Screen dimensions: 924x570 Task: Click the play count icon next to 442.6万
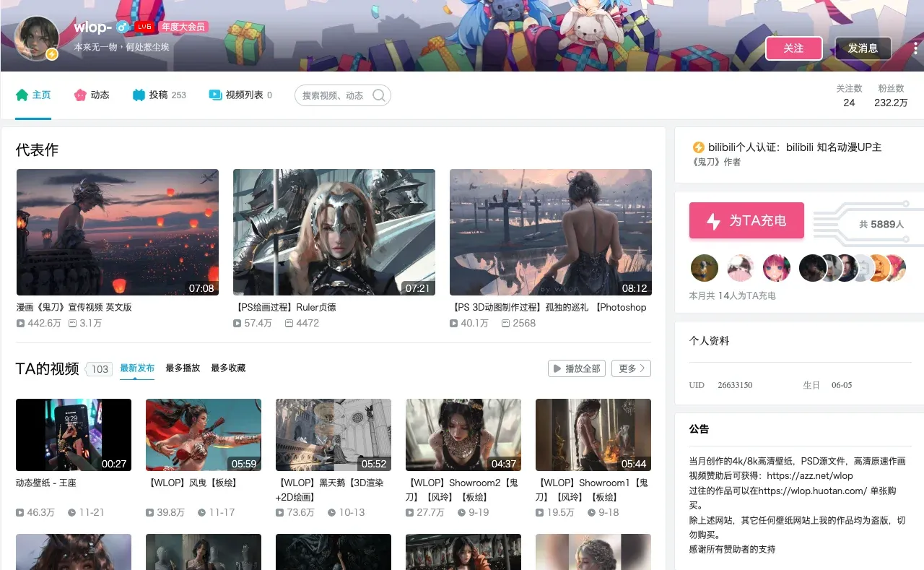20,324
